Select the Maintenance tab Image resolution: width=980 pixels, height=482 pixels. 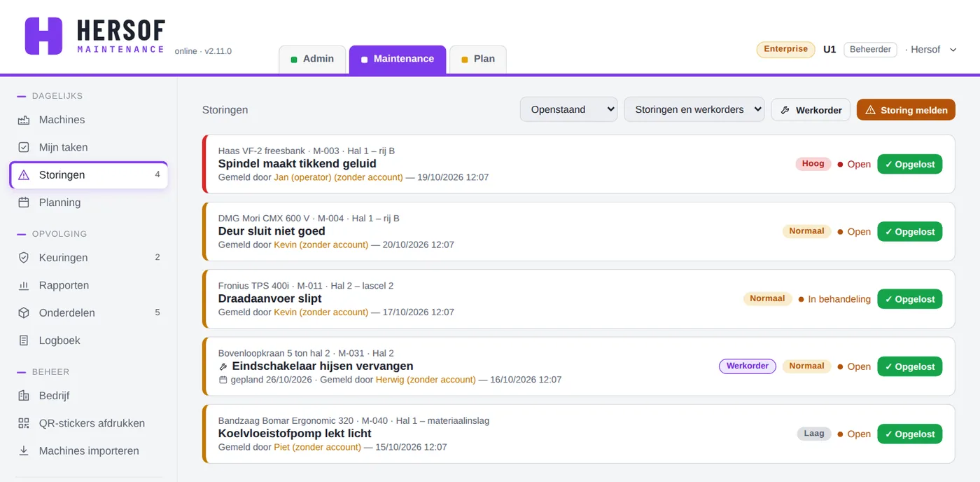tap(397, 60)
